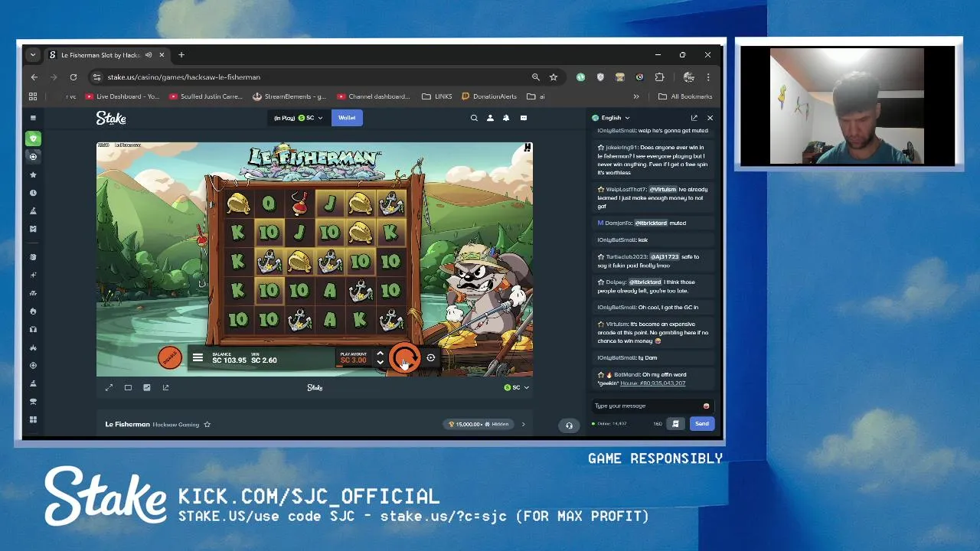Open the Live Dashboard YouTube bookmark
This screenshot has height=551, width=980.
coord(122,96)
